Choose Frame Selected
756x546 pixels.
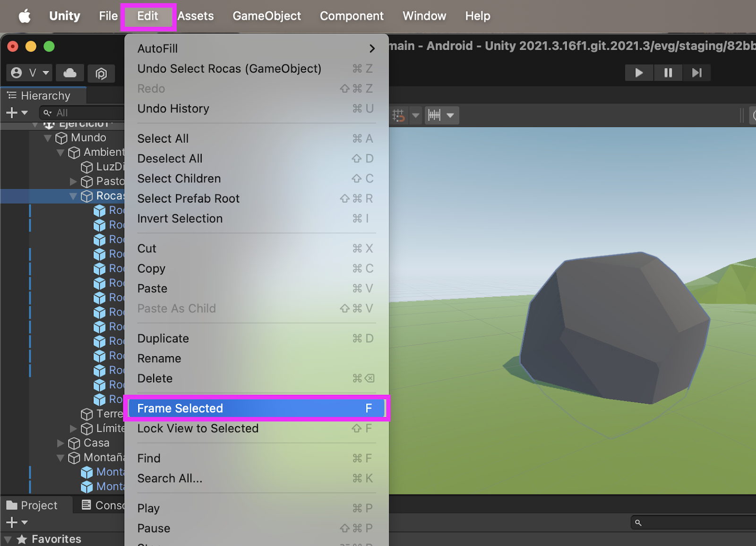tap(257, 408)
